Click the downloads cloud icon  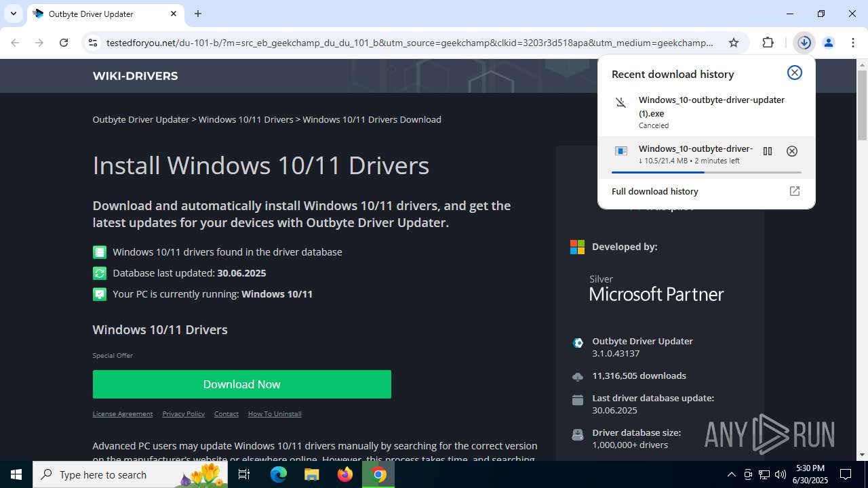pos(578,376)
